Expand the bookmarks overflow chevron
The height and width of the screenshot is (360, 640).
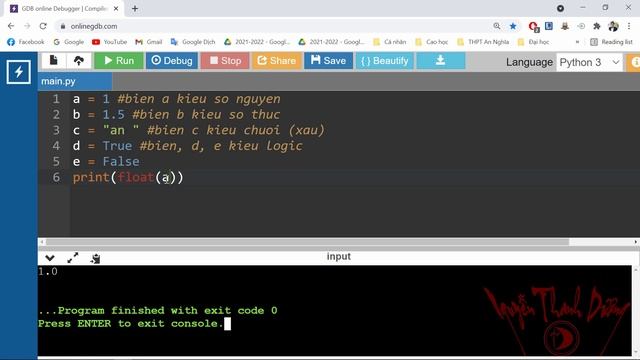577,42
